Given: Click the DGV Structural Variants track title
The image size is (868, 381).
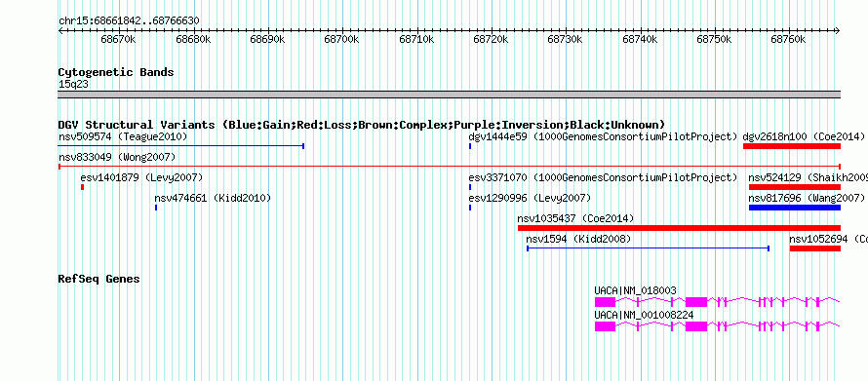Looking at the screenshot, I should [x=362, y=125].
